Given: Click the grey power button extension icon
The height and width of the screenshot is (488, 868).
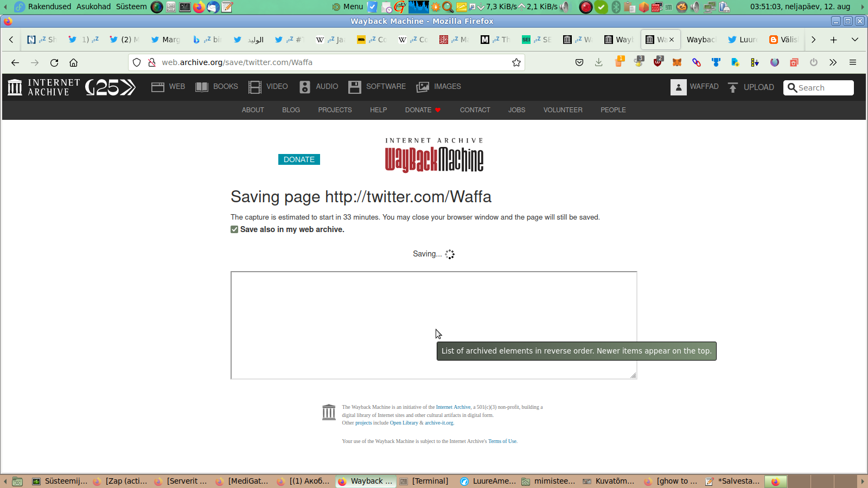Looking at the screenshot, I should (x=814, y=62).
